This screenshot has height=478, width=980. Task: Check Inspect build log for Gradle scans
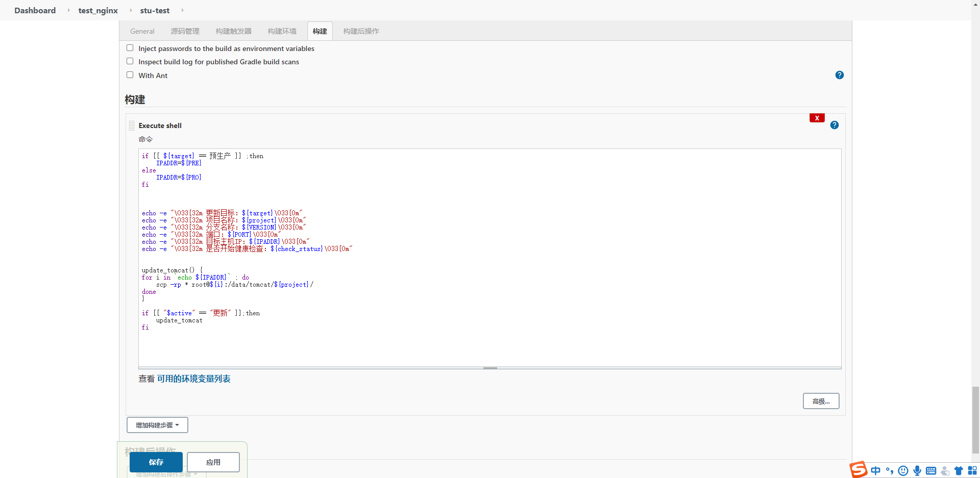point(130,61)
